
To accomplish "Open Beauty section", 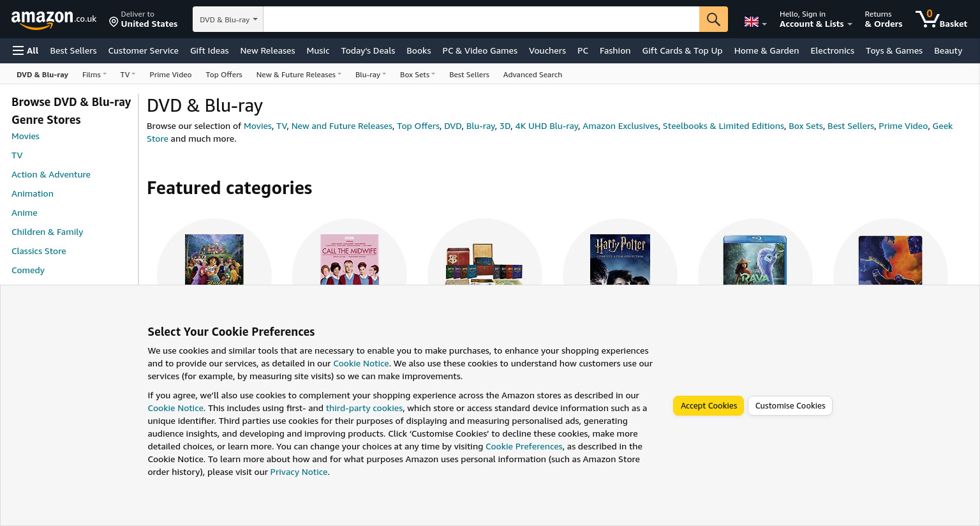I will click(x=948, y=50).
